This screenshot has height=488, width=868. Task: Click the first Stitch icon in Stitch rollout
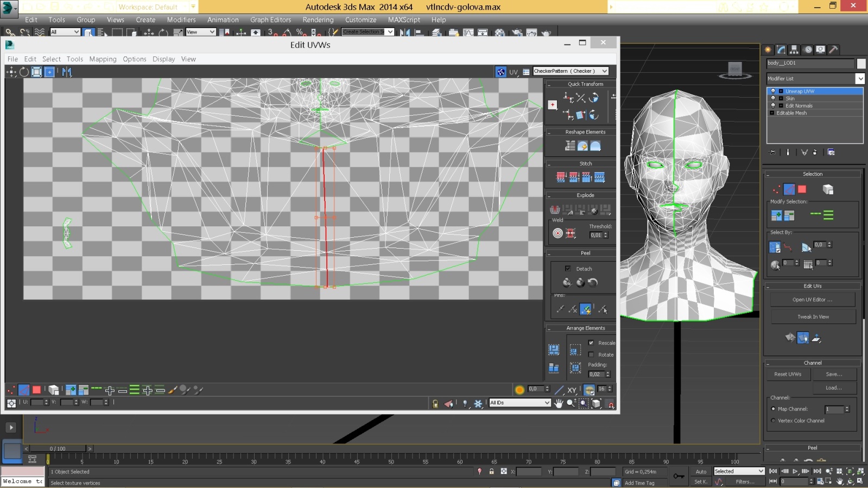[561, 177]
